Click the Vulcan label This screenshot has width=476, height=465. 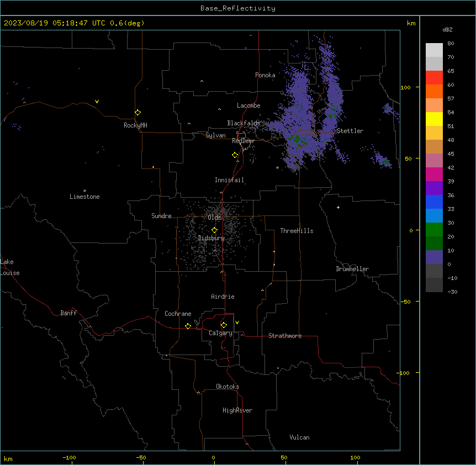point(299,437)
